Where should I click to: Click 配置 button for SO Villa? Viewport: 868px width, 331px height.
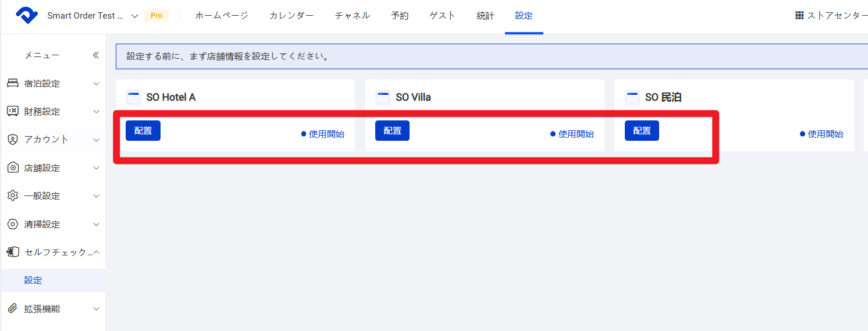[x=392, y=131]
